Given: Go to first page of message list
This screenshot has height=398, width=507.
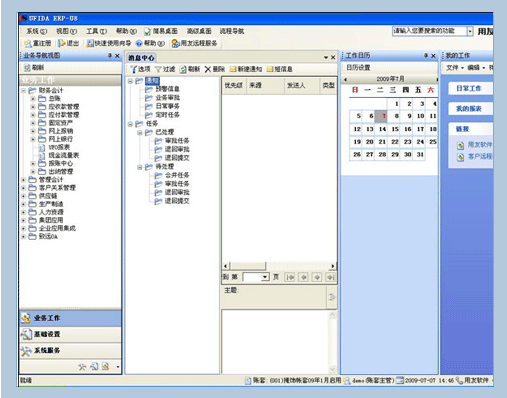Looking at the screenshot, I should pyautogui.click(x=290, y=277).
